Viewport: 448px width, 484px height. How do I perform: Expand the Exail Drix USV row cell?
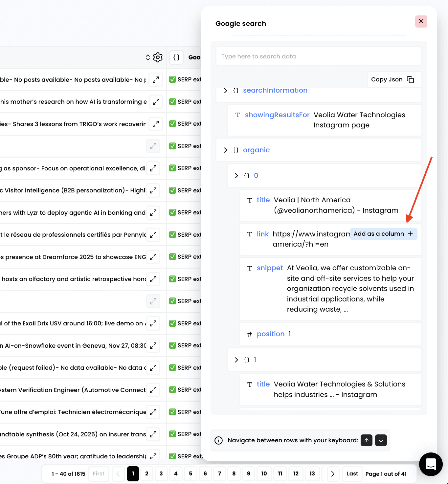153,323
